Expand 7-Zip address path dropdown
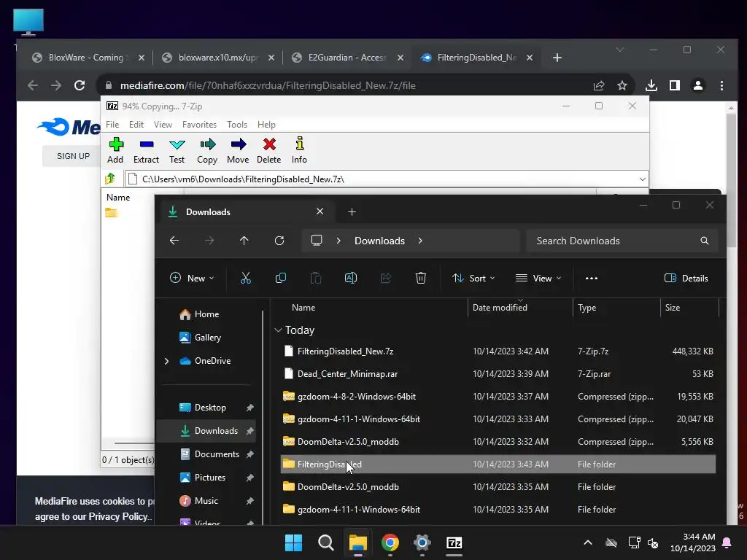The width and height of the screenshot is (747, 560). (x=642, y=179)
